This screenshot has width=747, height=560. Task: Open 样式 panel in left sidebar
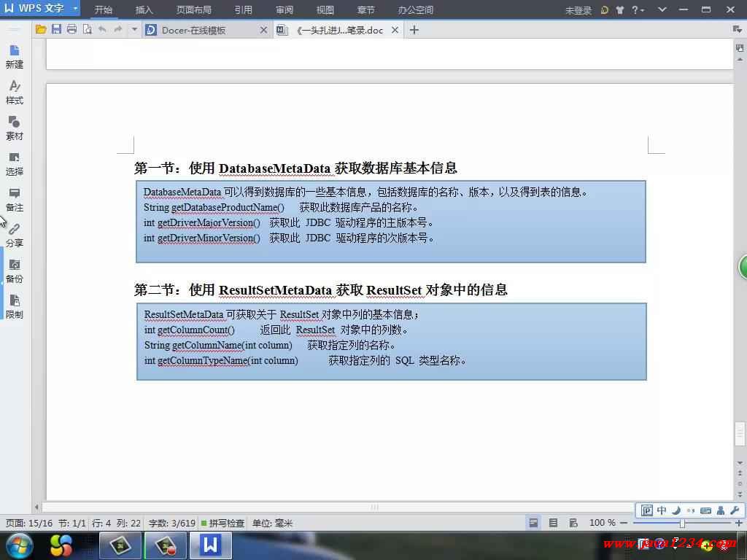pos(15,93)
